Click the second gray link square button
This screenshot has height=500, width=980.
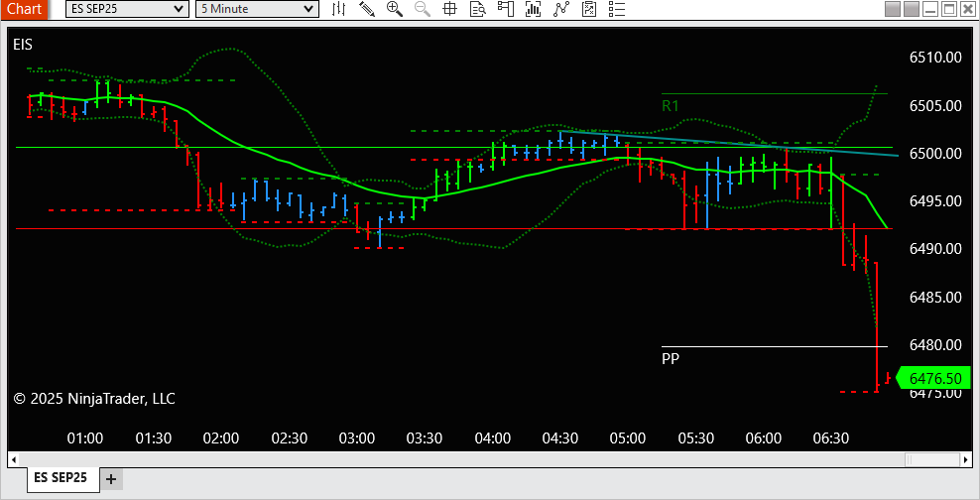click(912, 9)
